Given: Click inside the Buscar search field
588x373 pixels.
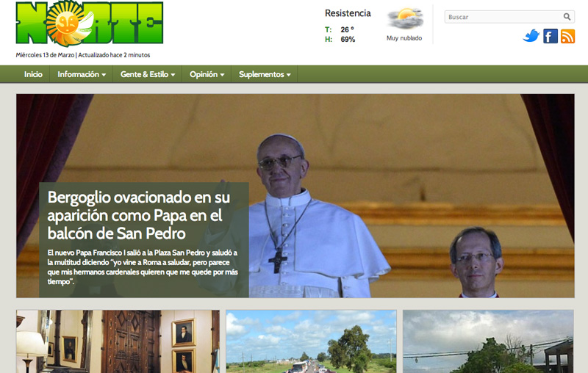Looking at the screenshot, I should click(502, 17).
